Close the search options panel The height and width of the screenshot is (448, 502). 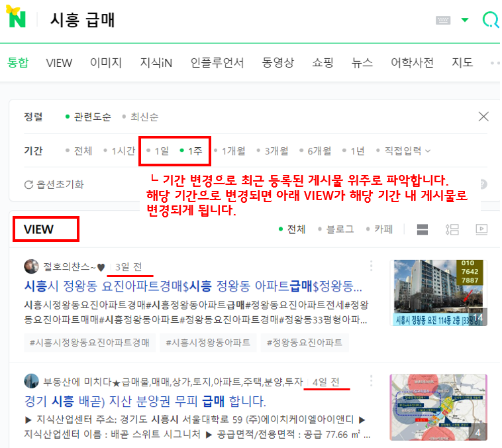483,117
